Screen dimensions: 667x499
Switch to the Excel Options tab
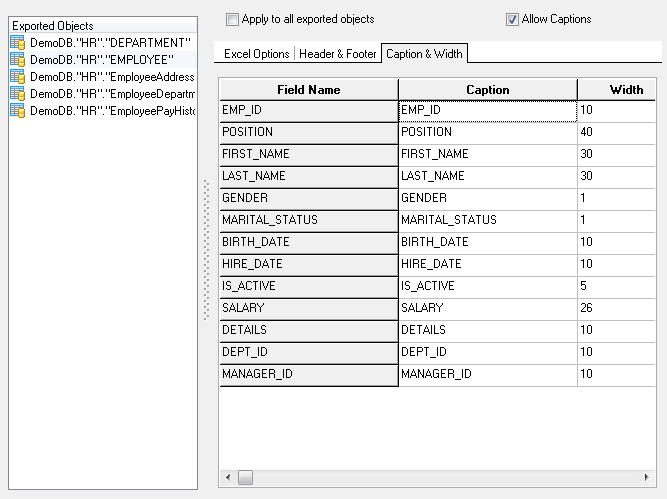(256, 54)
